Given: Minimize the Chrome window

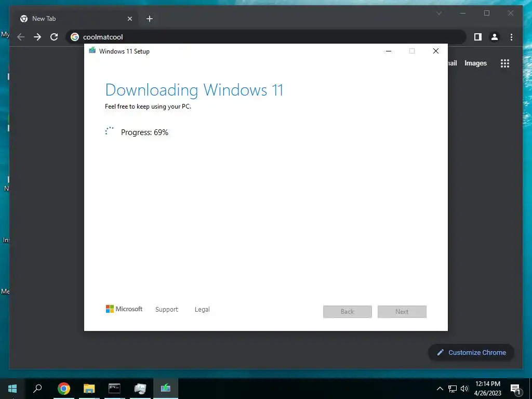Looking at the screenshot, I should 463,13.
